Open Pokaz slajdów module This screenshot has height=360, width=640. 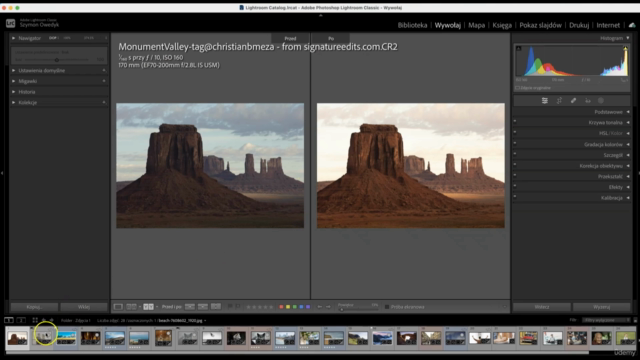(x=540, y=25)
